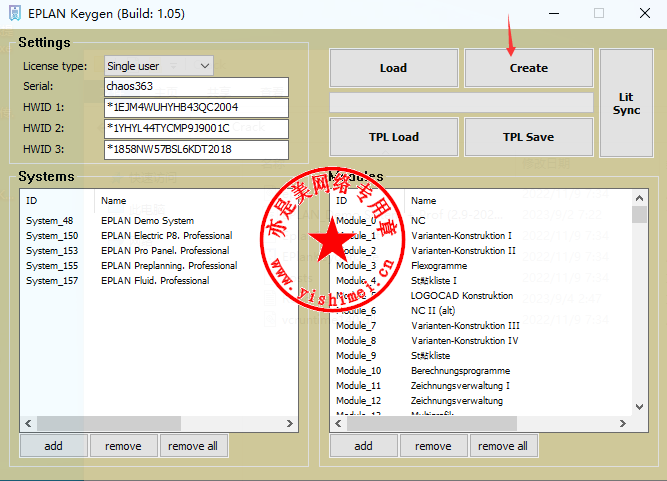Click the Serial input field
The image size is (667, 481).
pyautogui.click(x=196, y=86)
